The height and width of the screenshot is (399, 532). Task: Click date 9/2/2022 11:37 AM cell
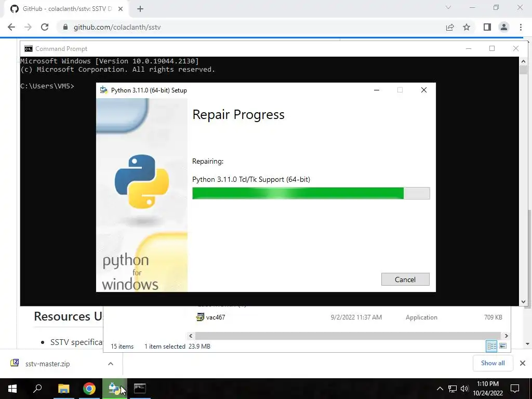(x=356, y=317)
